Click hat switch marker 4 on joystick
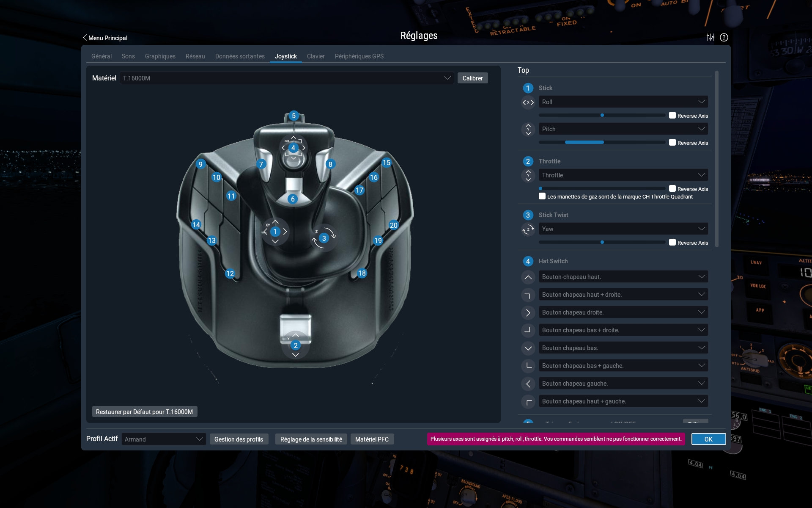 click(x=293, y=148)
